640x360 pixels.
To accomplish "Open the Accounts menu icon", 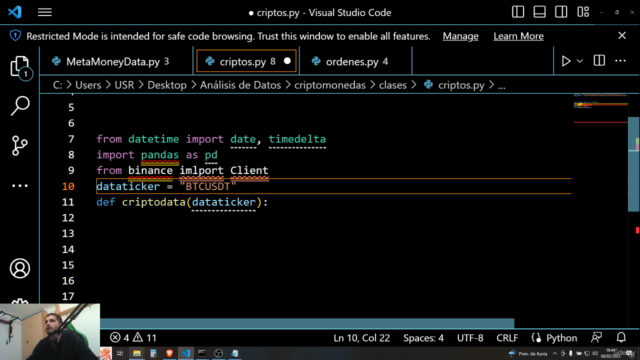I will point(20,268).
